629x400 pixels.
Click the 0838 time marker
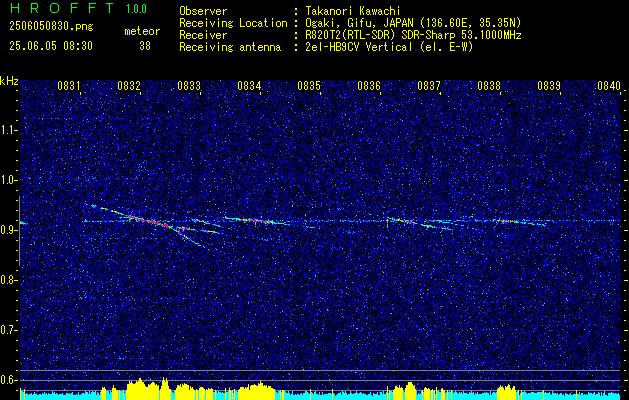point(489,86)
